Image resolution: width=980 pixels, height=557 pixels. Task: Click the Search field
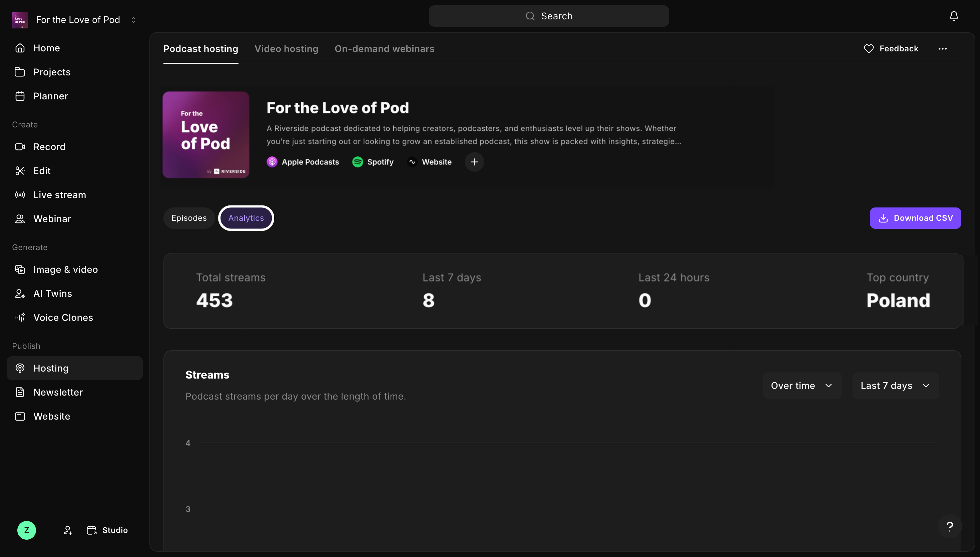549,16
